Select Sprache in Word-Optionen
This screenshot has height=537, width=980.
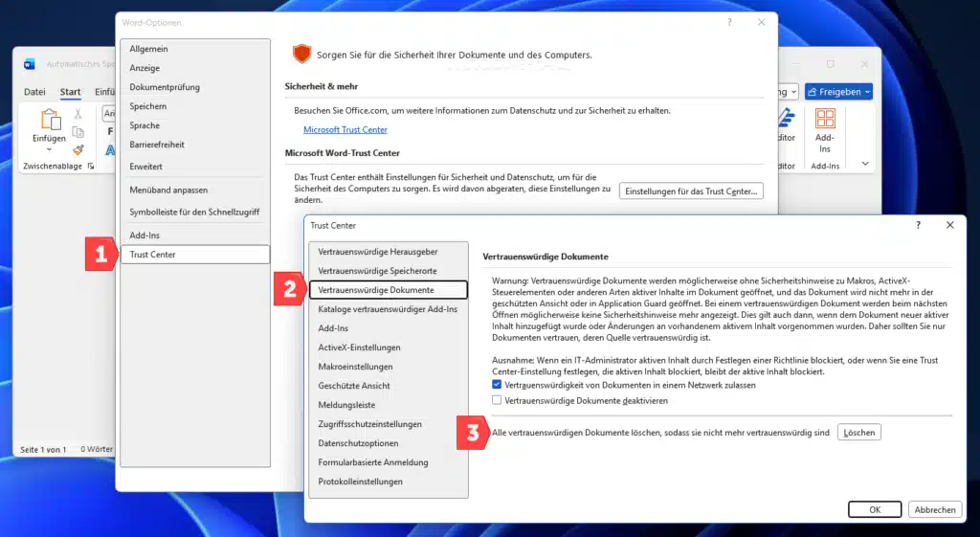click(x=195, y=125)
